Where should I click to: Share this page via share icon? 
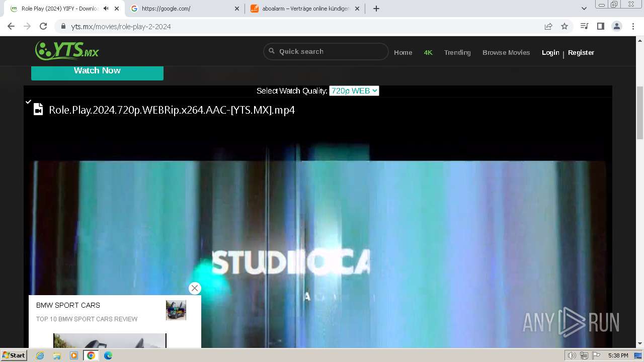(548, 26)
